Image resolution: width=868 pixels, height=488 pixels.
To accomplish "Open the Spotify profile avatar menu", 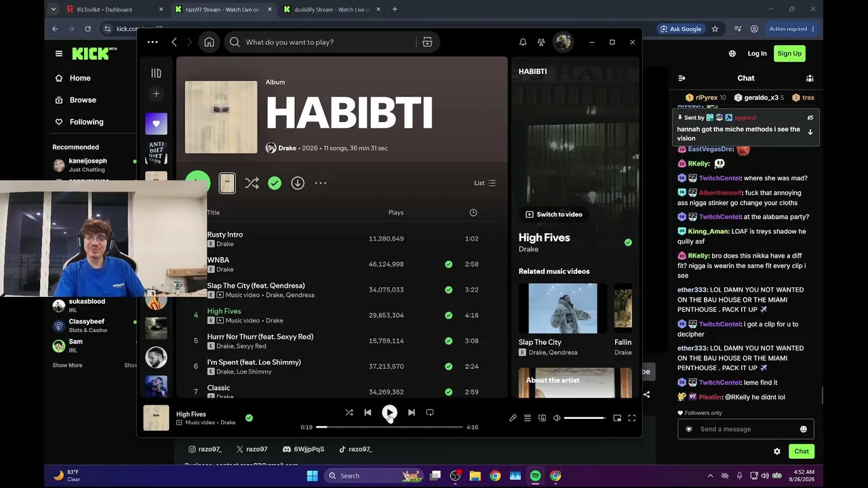I will [563, 42].
